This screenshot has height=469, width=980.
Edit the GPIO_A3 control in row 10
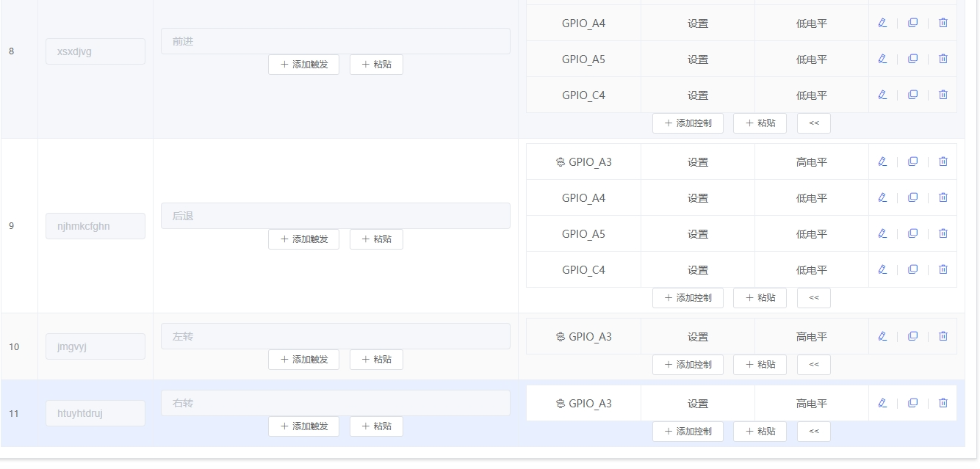[882, 336]
